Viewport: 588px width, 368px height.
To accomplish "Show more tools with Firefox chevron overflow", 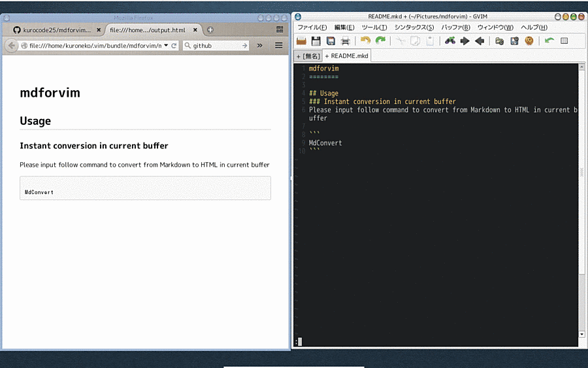I will [260, 46].
